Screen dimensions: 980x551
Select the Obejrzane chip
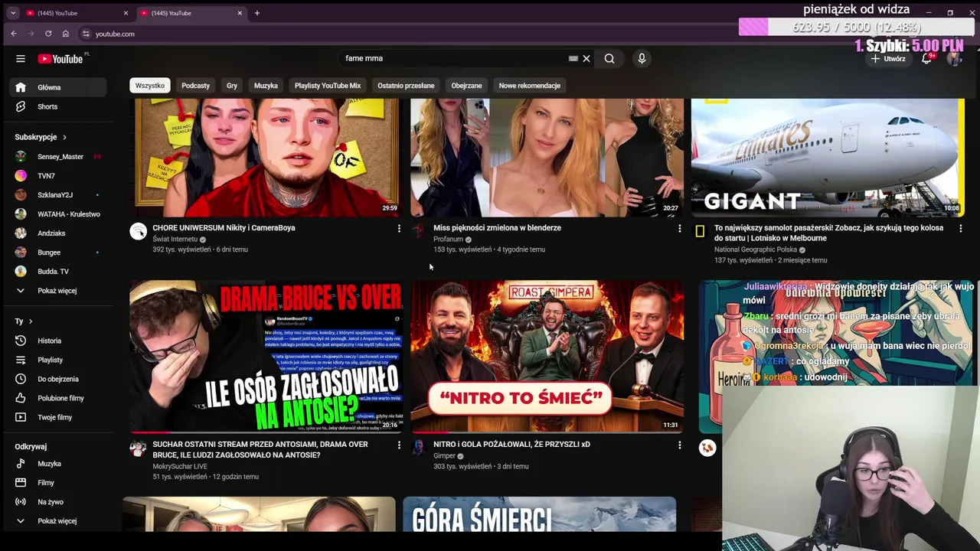466,86
